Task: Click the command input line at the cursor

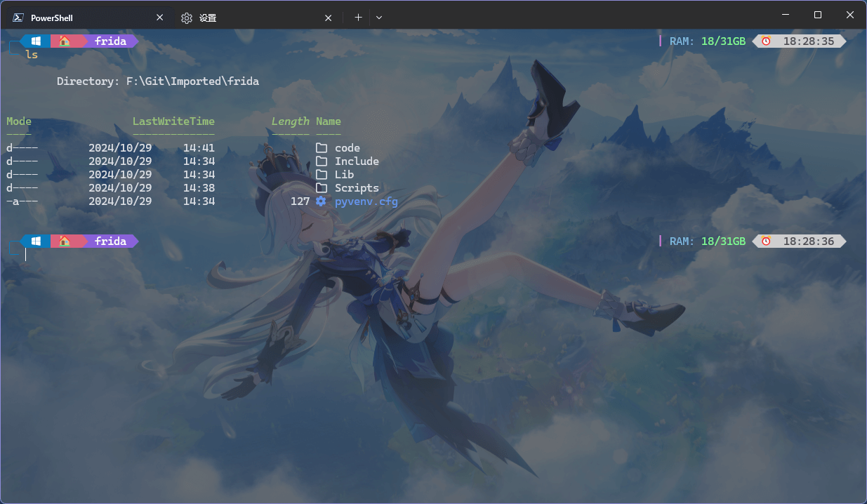Action: click(26, 254)
